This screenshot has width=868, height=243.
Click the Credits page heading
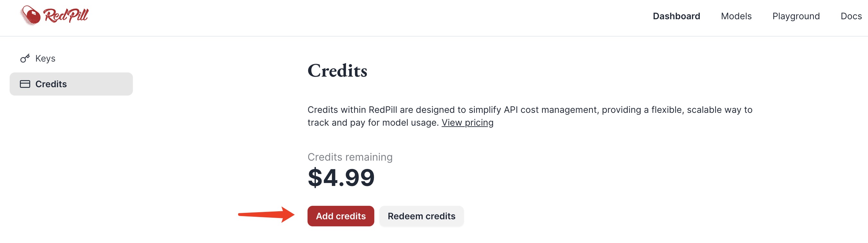(337, 71)
